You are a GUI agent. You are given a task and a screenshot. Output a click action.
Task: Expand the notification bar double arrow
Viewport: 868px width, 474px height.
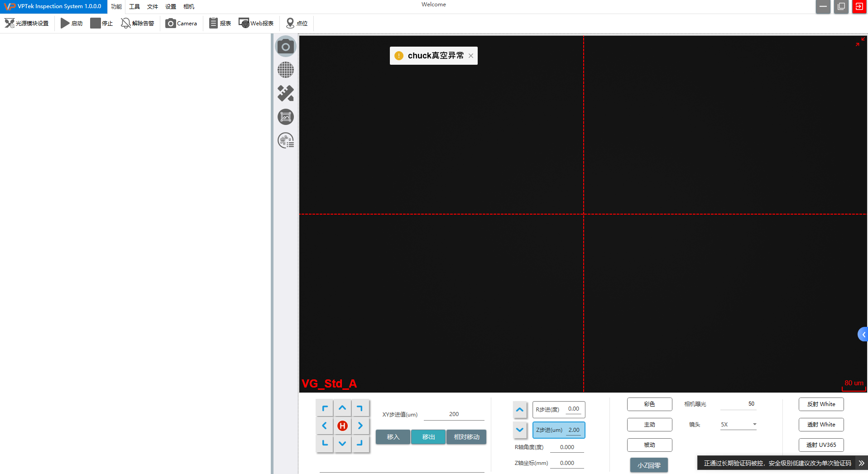point(861,463)
